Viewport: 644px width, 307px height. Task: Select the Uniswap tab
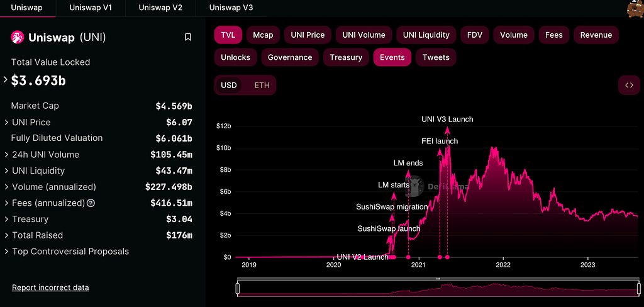(27, 8)
